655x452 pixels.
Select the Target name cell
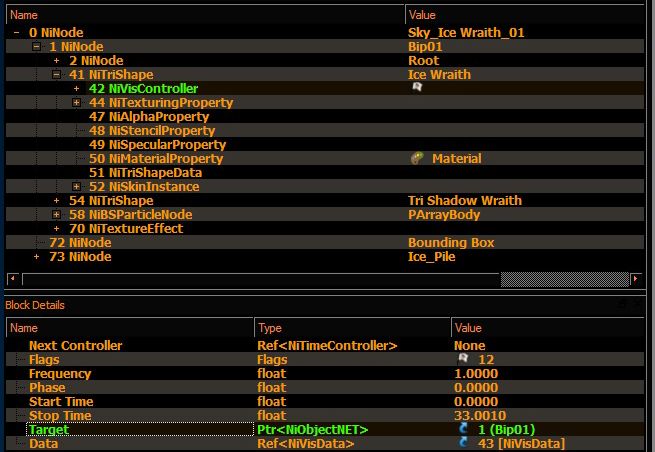coord(140,429)
